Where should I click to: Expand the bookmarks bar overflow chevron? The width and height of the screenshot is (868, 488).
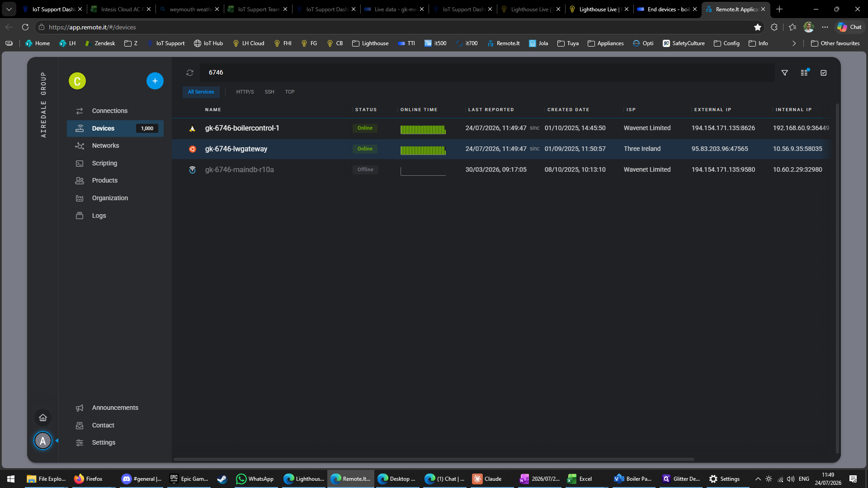click(794, 43)
